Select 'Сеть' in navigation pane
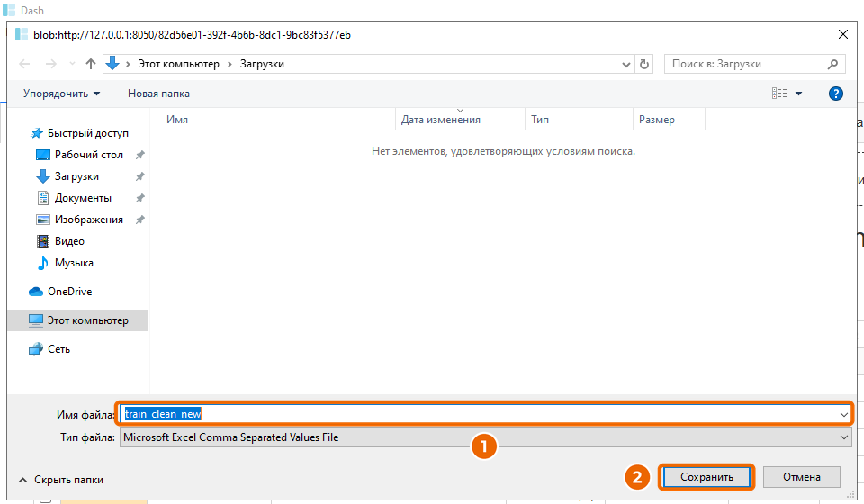 click(58, 348)
